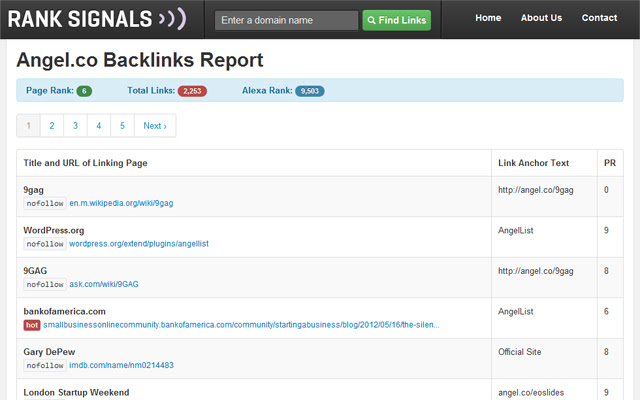Go to pagination page 3
Viewport: 640px width, 400px height.
point(75,126)
